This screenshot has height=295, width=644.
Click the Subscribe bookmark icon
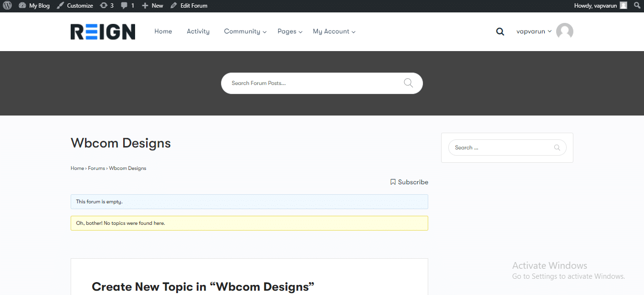393,182
